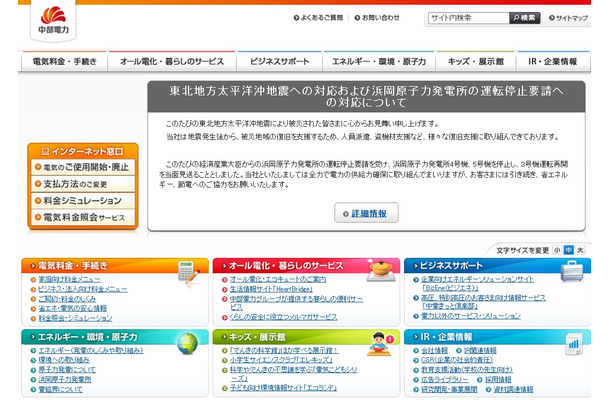Open 資材調達情報 link

[513, 389]
